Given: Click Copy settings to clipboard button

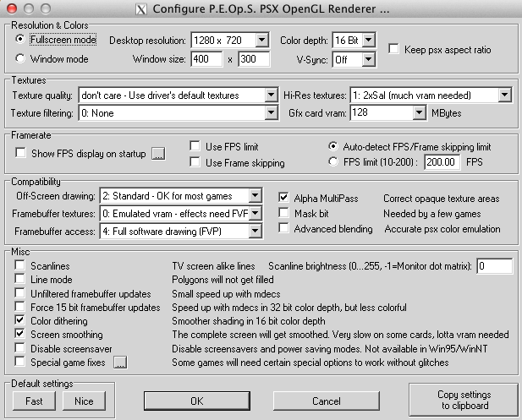Looking at the screenshot, I should click(x=464, y=400).
